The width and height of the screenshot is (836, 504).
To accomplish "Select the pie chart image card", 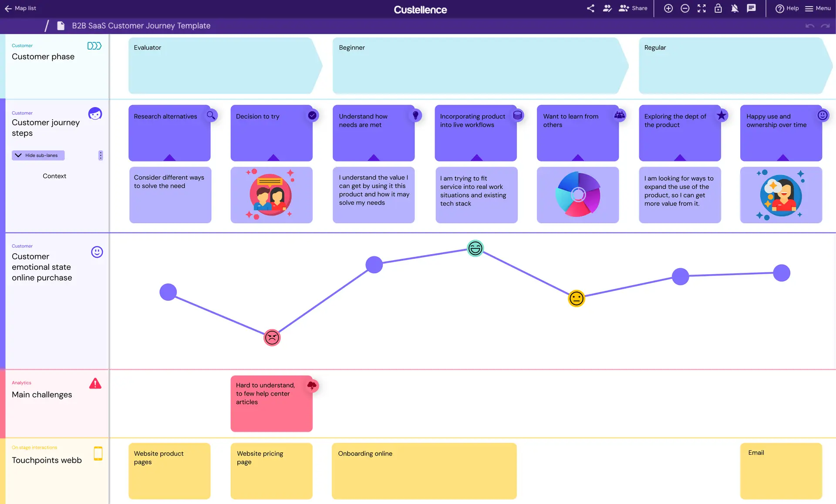I will [x=578, y=195].
